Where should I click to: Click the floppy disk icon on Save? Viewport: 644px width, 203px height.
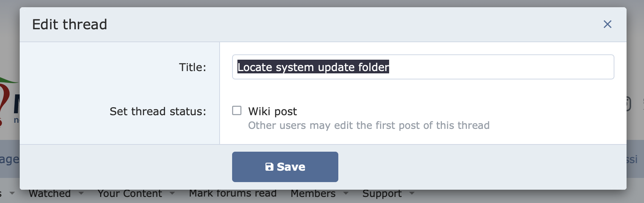click(x=269, y=167)
